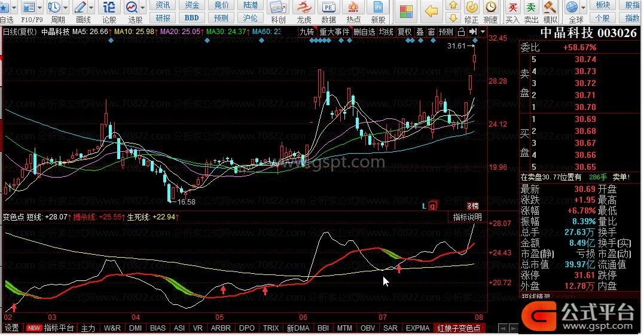Toggle the 窗 window option

click(431, 32)
